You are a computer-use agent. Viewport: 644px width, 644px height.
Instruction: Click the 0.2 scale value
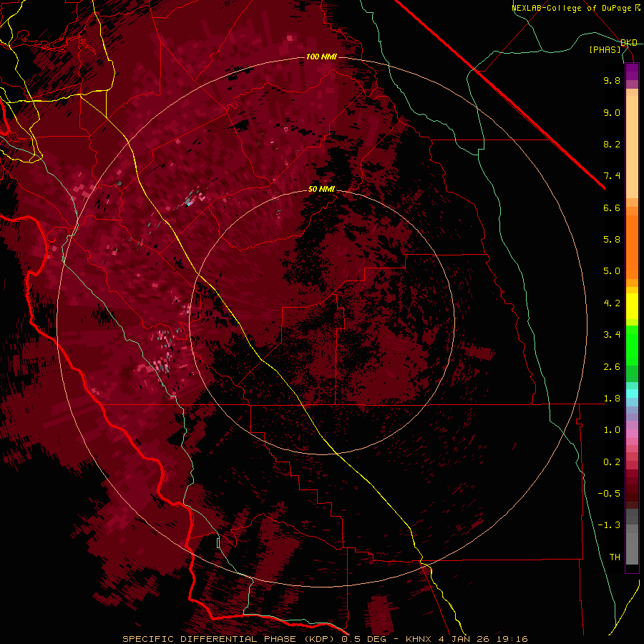click(x=612, y=462)
